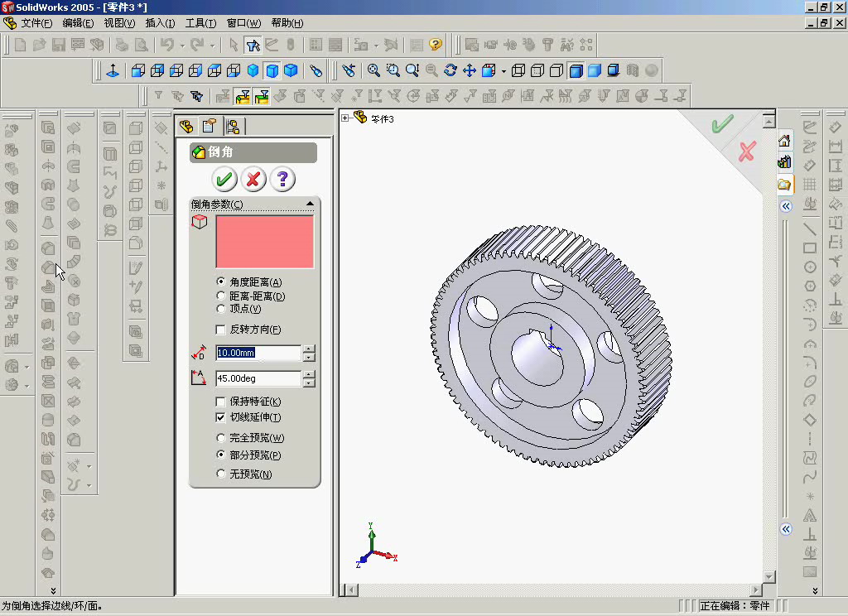Screen dimensions: 848x616
Task: Select the 距离-距离(D) radio option
Action: [220, 296]
